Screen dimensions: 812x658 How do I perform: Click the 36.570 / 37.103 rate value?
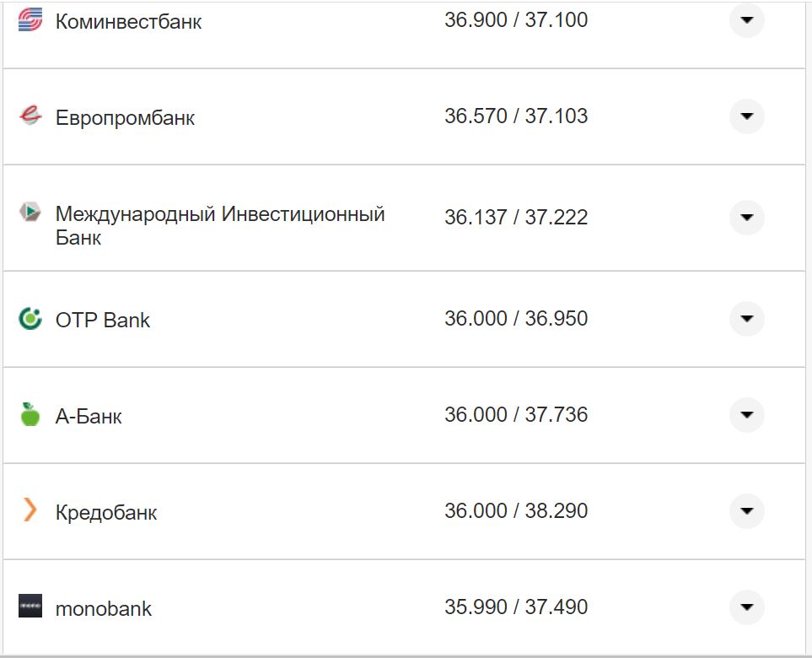517,116
